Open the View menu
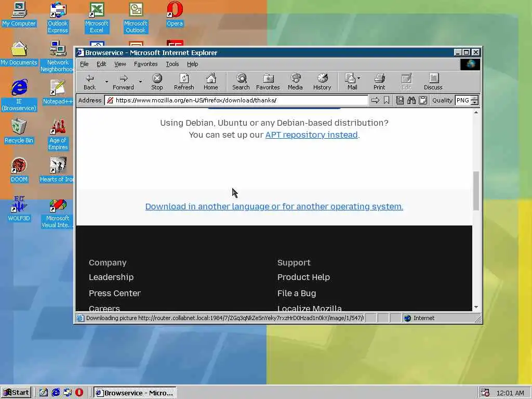This screenshot has width=532, height=399. (120, 64)
